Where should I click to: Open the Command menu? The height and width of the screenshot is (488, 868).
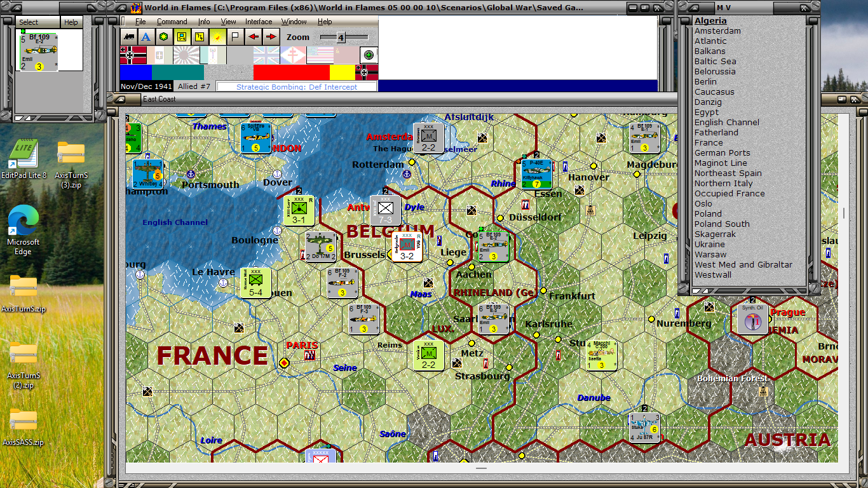click(172, 22)
